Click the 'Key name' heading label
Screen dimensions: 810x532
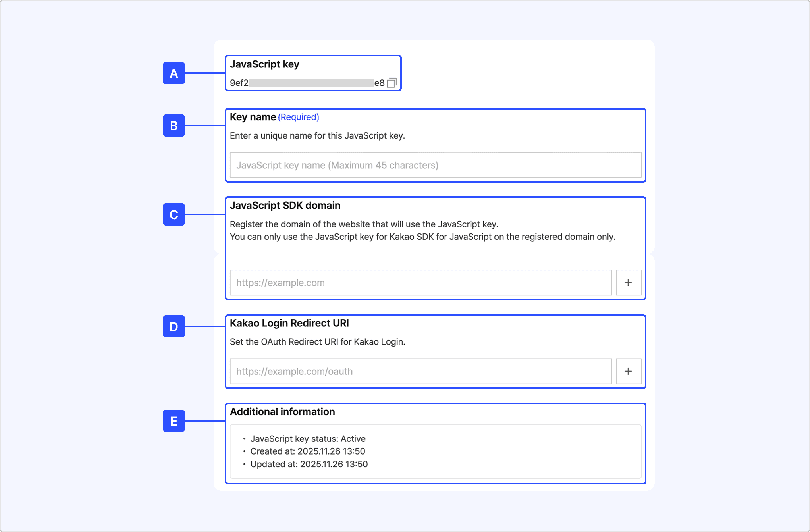(x=253, y=117)
